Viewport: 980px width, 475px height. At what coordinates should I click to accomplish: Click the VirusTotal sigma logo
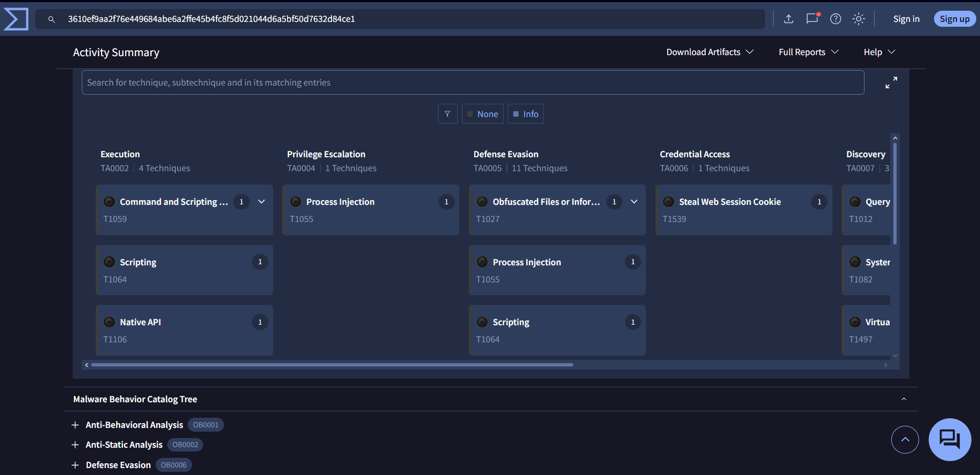[16, 19]
